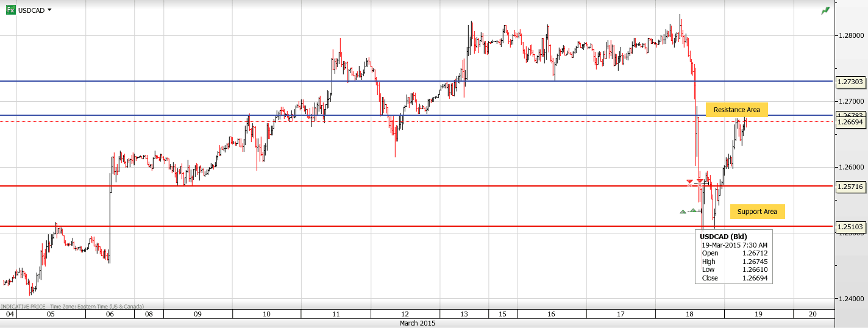The height and width of the screenshot is (328, 868).
Task: Click the Resistance Area annotation label
Action: [736, 110]
